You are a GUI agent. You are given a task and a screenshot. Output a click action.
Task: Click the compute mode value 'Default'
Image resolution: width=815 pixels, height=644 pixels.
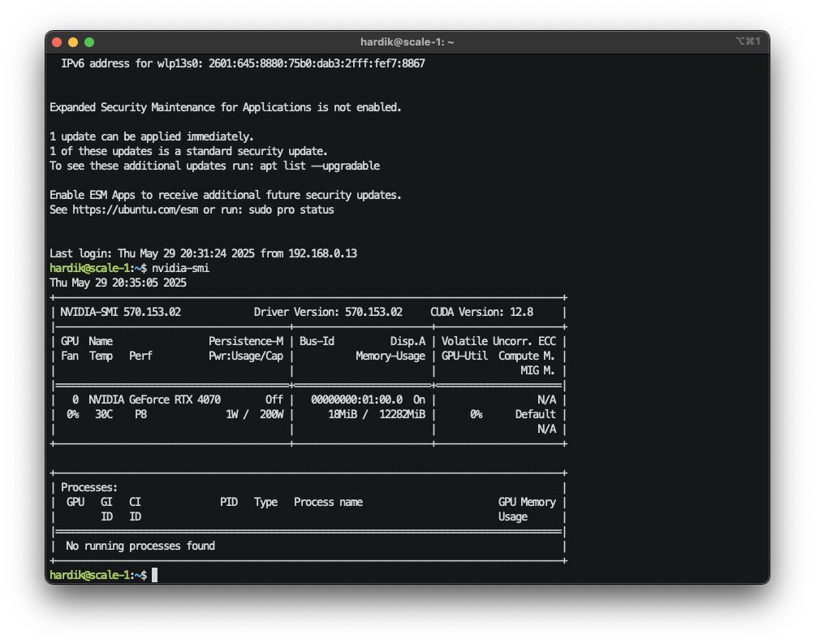point(536,414)
